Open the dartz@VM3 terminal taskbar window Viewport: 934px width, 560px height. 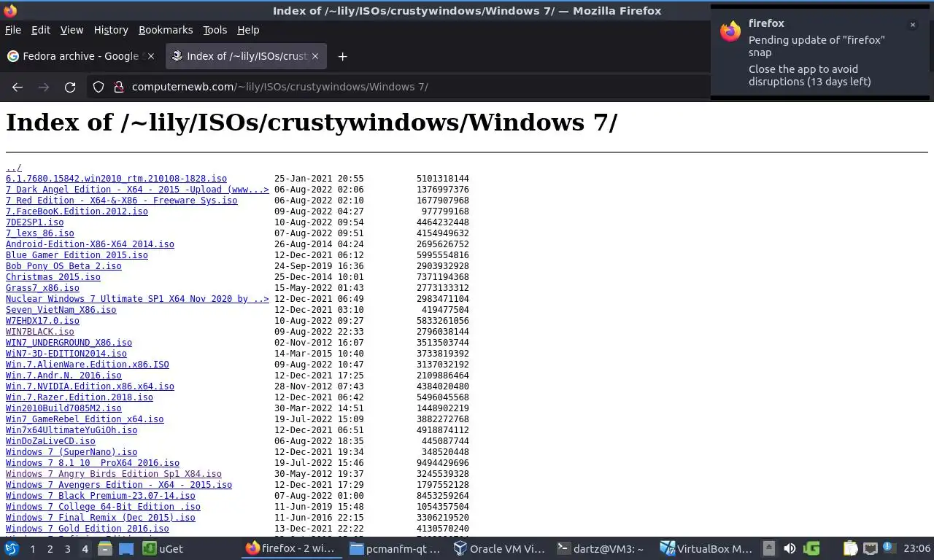point(601,548)
